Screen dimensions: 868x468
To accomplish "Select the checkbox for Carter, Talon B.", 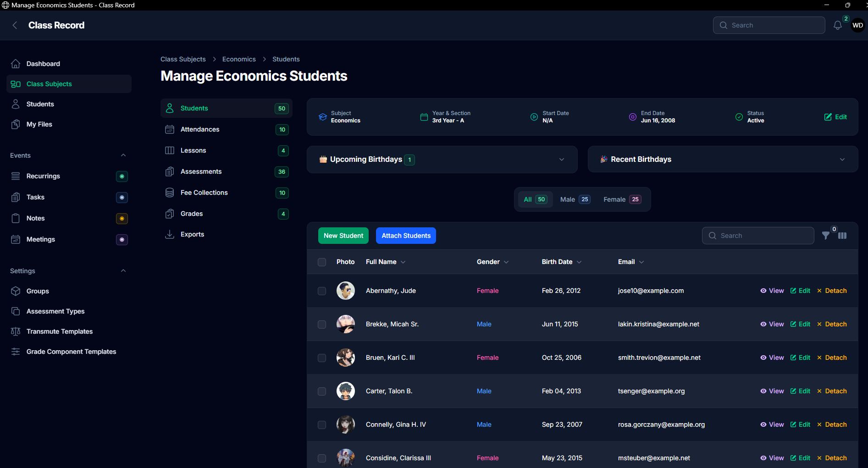I will click(x=322, y=391).
